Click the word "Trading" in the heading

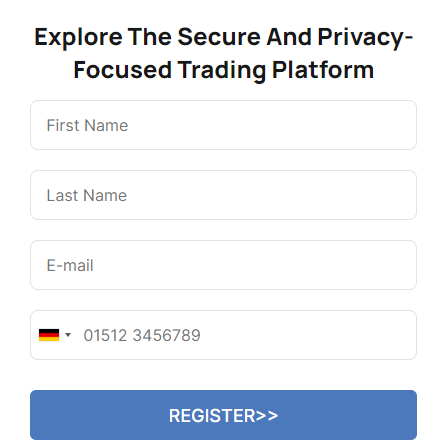[x=222, y=70]
